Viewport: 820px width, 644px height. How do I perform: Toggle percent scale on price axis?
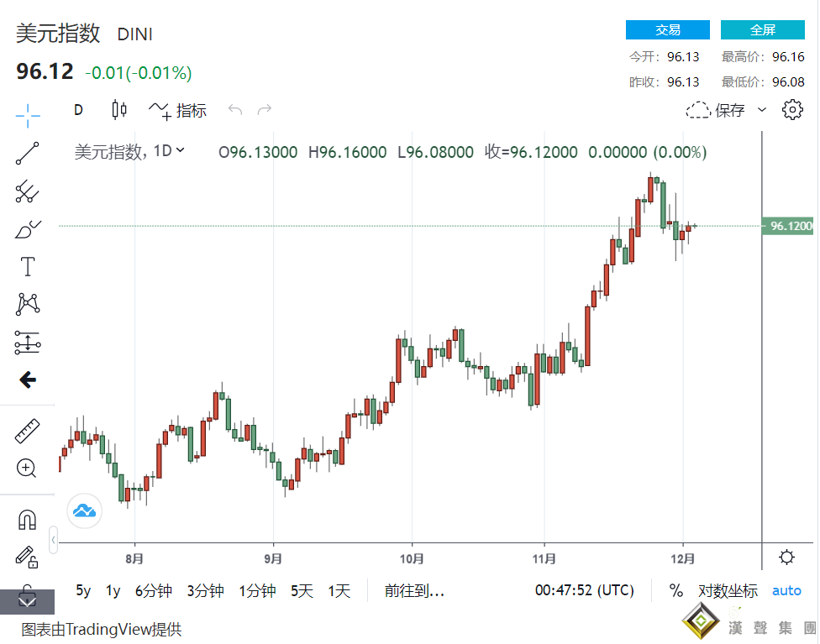[676, 591]
